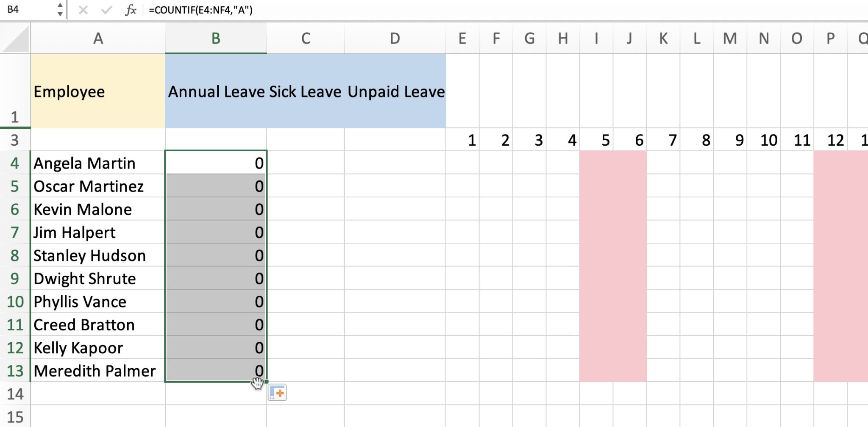Select the day number 5 cell in row 3
Viewport: 868px width, 427px height.
596,140
